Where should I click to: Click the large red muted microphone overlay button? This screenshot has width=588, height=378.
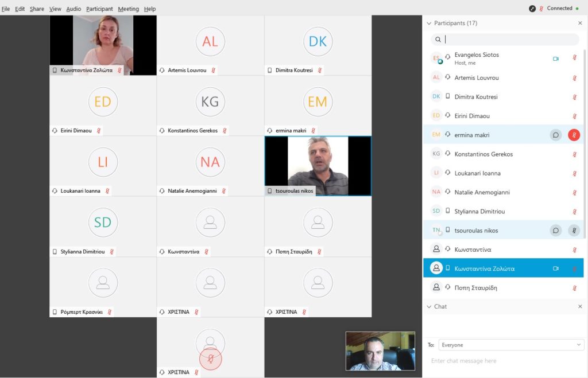tap(210, 359)
